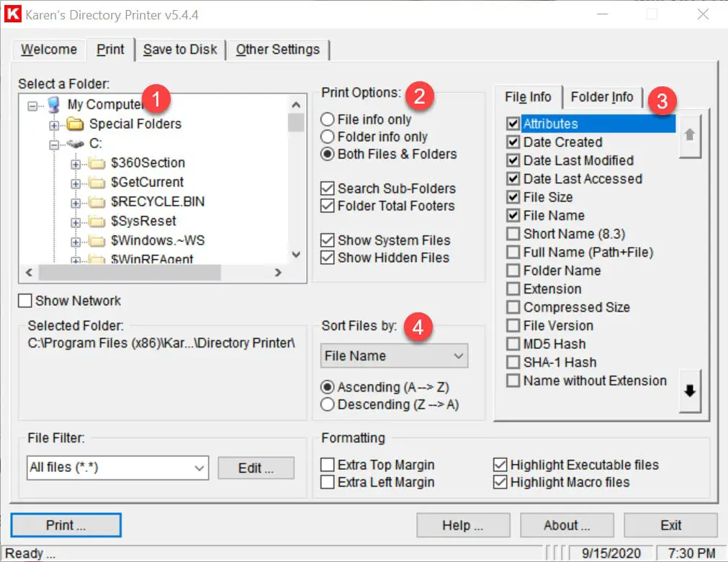
Task: Open Help ... button
Action: point(463,525)
